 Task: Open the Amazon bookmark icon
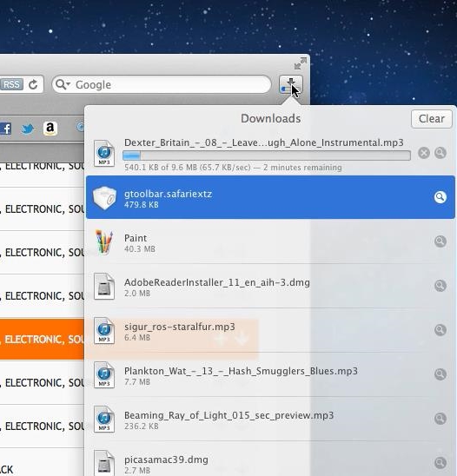pos(50,129)
